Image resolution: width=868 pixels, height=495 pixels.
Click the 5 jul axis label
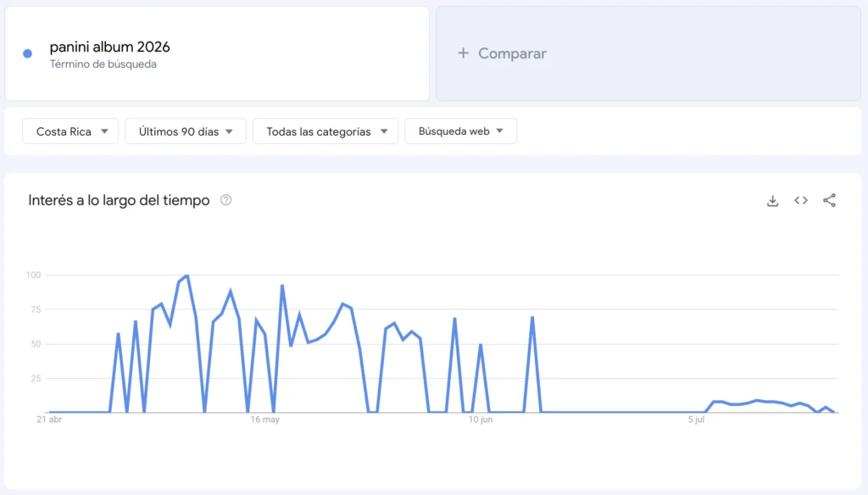click(697, 420)
